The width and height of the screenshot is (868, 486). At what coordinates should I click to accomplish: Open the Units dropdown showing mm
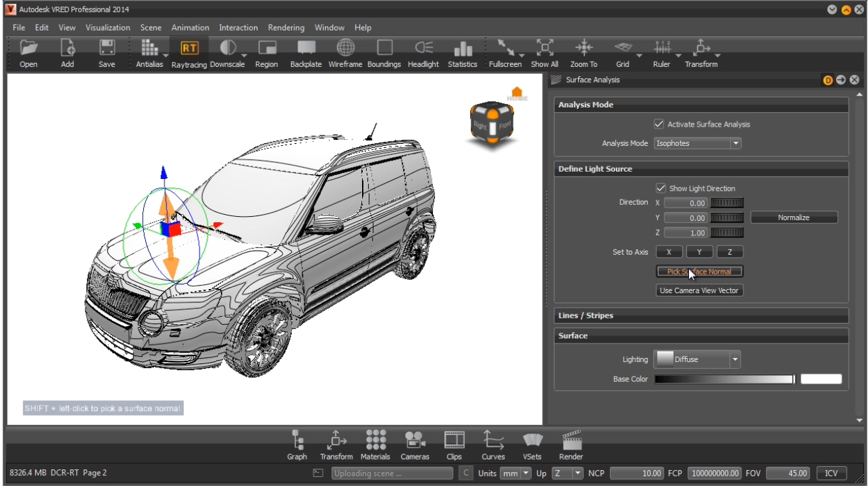tap(517, 473)
